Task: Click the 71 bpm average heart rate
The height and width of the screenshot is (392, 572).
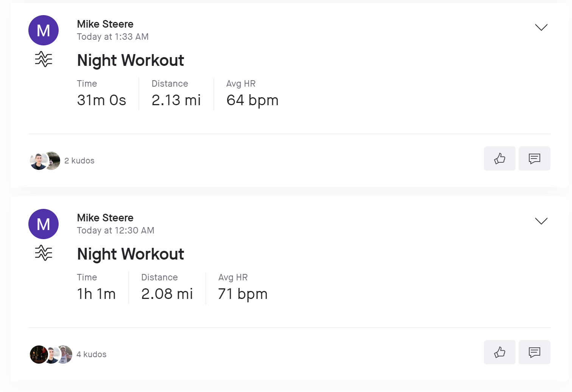Action: (x=243, y=294)
